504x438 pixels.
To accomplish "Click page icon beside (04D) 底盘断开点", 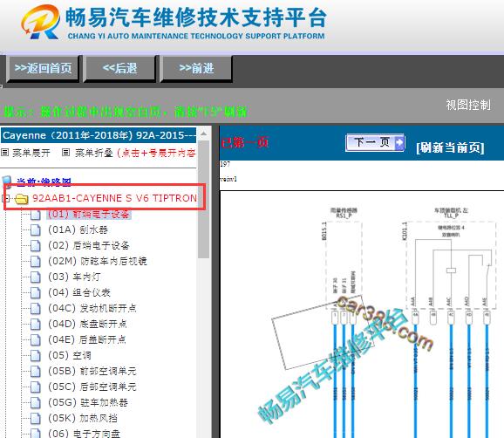I will coord(36,325).
